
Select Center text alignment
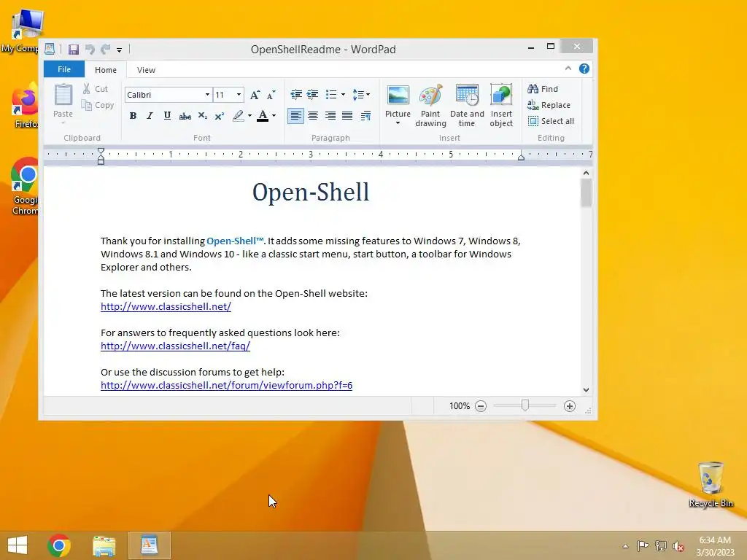[x=313, y=116]
